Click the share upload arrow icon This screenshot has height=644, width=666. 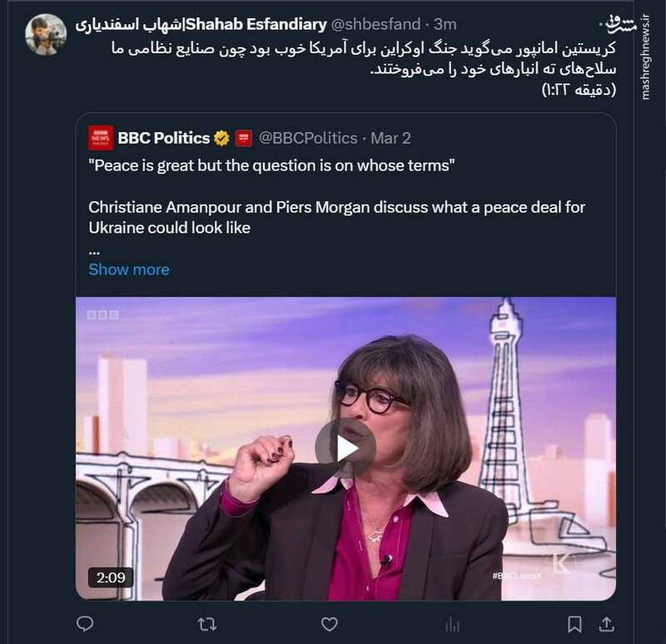coord(607,623)
